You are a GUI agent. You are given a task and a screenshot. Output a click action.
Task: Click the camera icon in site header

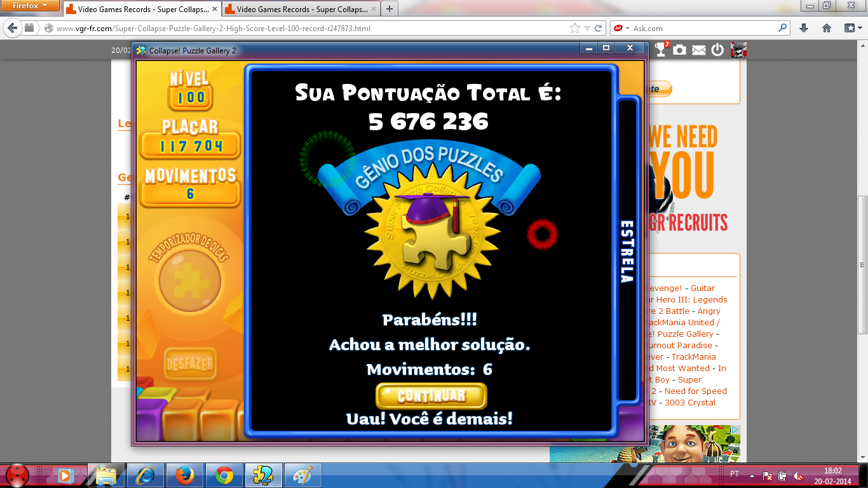click(680, 50)
